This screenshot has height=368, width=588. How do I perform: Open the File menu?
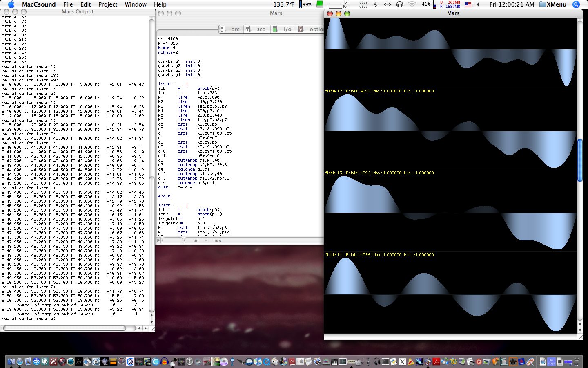68,4
